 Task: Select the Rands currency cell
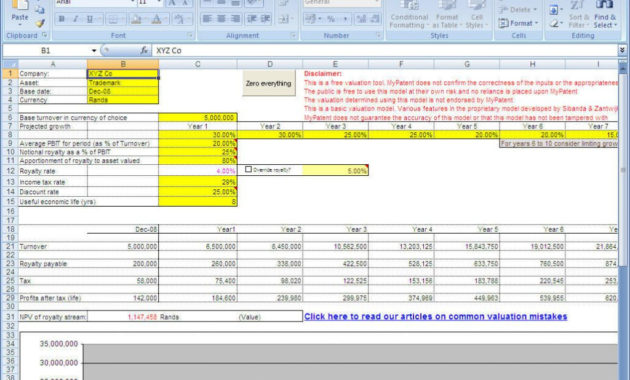123,100
